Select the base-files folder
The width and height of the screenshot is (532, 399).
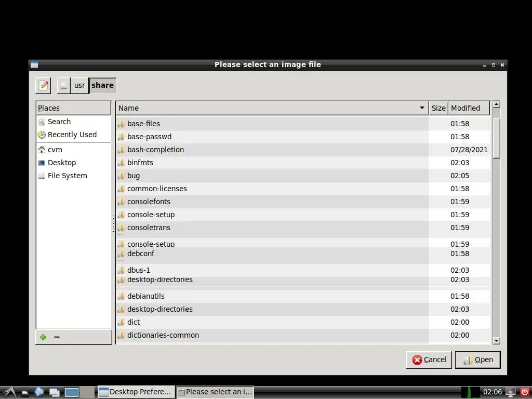(303, 124)
